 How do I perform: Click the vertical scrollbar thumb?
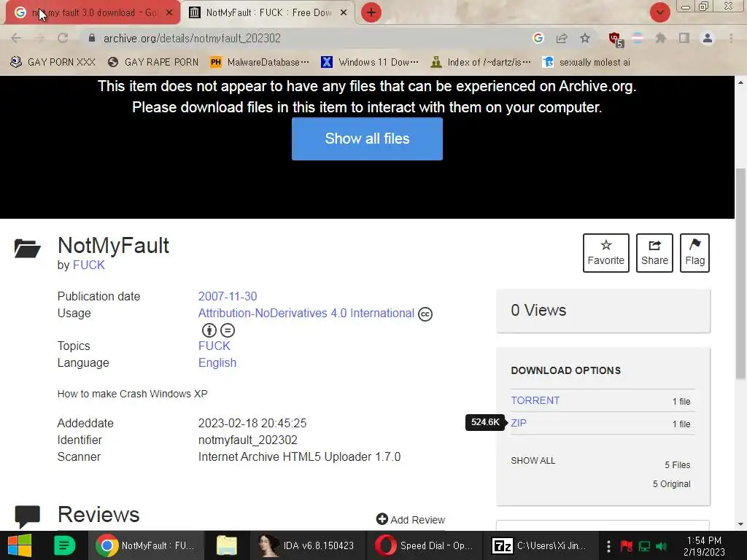[x=741, y=274]
